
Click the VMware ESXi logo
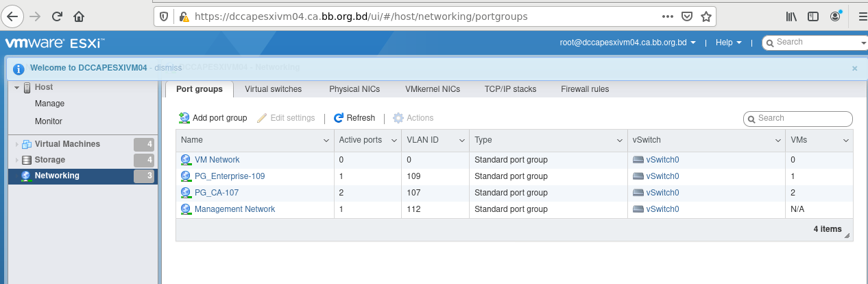coord(55,43)
